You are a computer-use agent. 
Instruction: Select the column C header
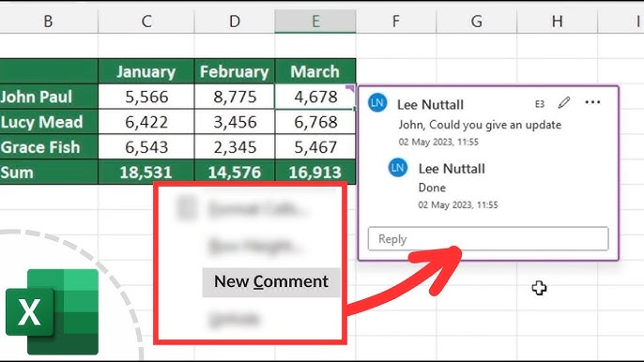point(146,21)
